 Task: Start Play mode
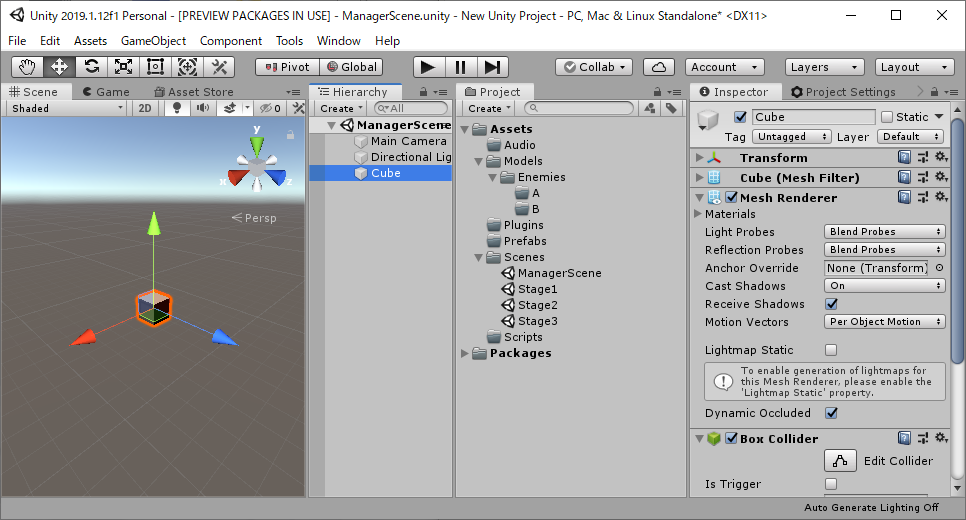click(428, 67)
